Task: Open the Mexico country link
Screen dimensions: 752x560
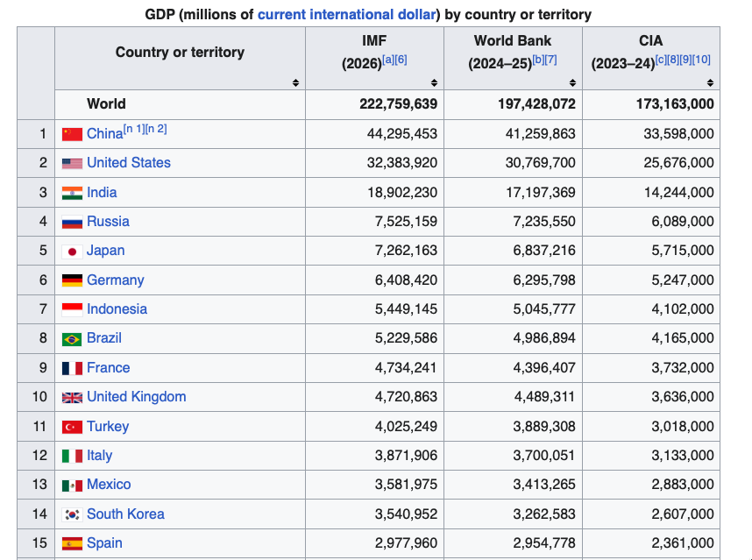Action: [x=109, y=485]
